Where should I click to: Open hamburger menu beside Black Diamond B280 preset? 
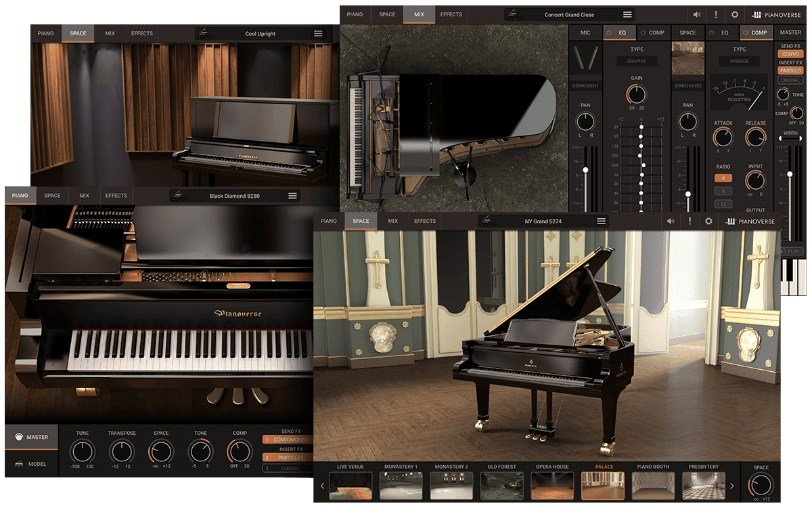tap(292, 196)
